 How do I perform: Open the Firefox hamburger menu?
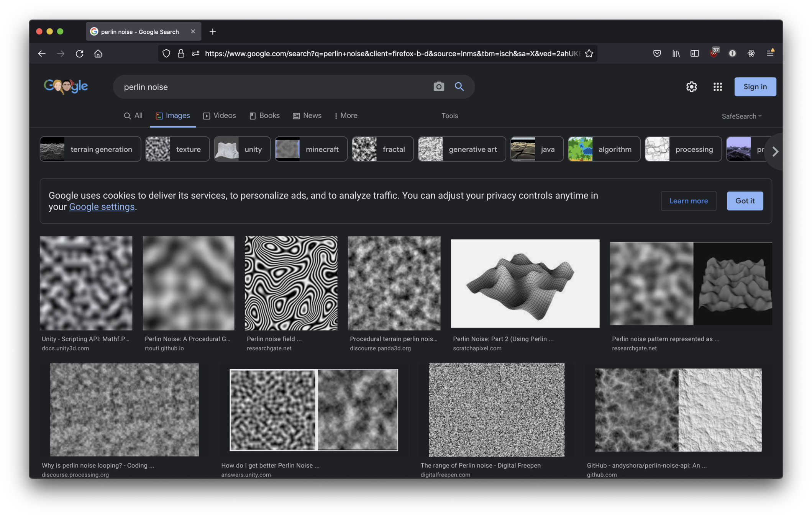click(770, 54)
